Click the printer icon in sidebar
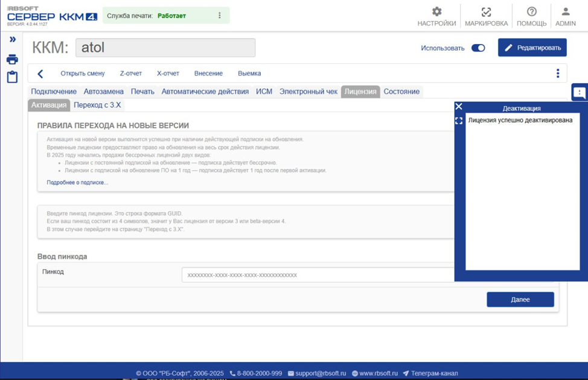 point(12,59)
